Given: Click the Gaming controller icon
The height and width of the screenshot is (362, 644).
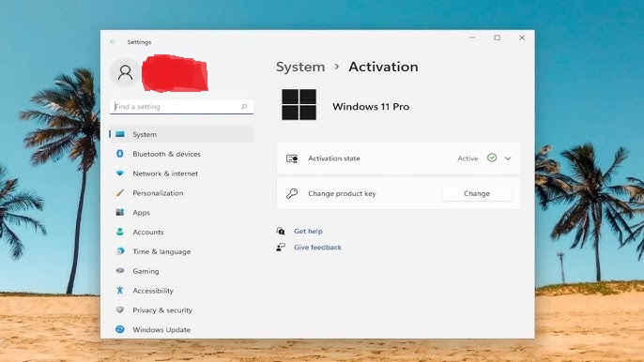Looking at the screenshot, I should pyautogui.click(x=120, y=270).
